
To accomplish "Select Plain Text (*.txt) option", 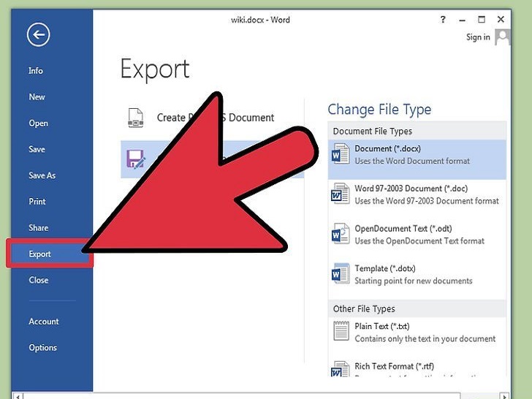I will 417,332.
